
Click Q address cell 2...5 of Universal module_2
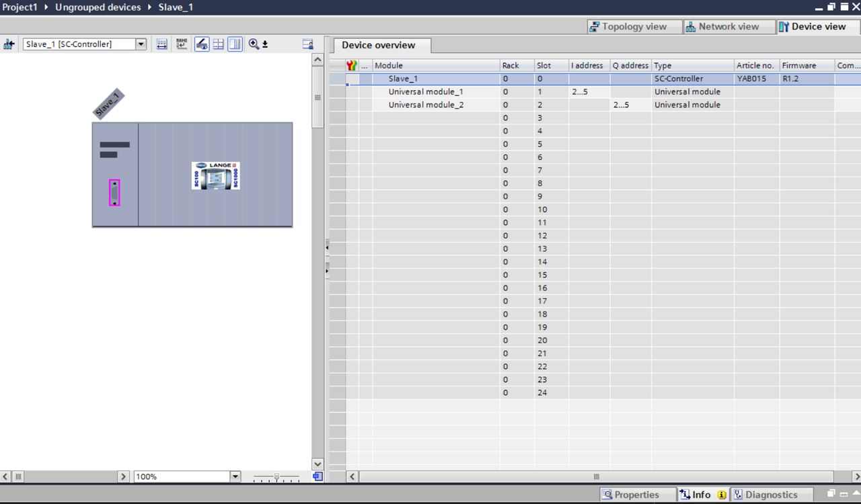(631, 105)
